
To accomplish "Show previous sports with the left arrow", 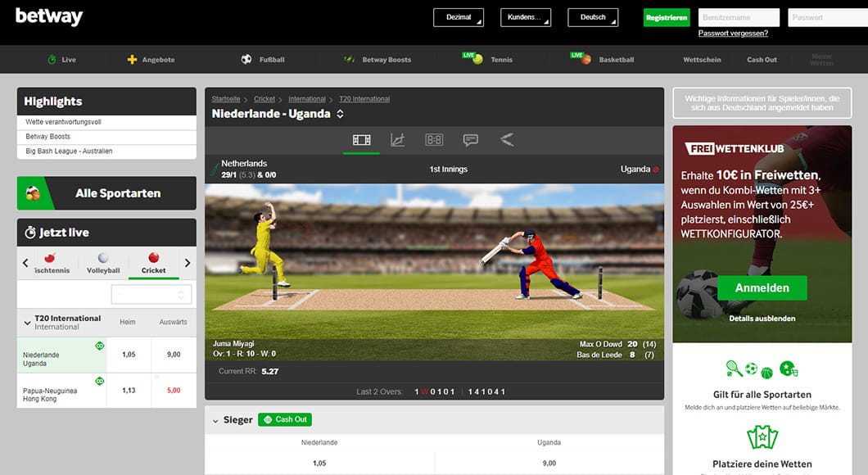I will coord(25,263).
